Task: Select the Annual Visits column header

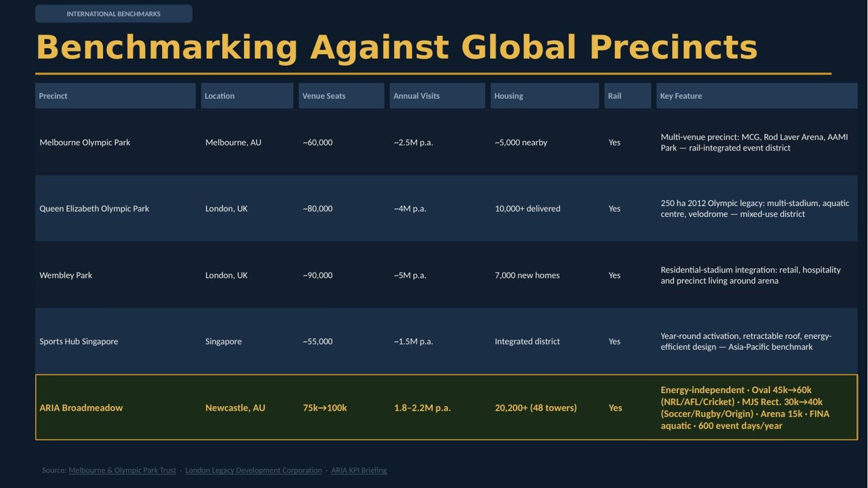Action: (437, 96)
